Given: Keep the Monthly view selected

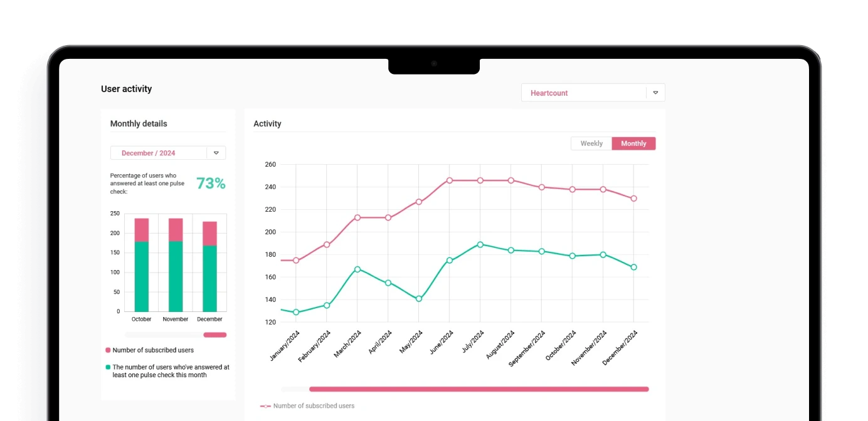Looking at the screenshot, I should click(x=633, y=143).
